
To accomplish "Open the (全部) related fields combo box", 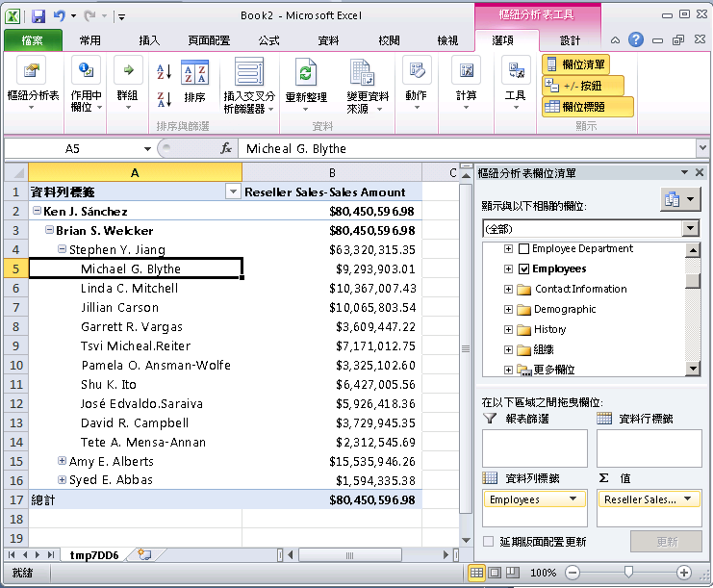I will click(590, 229).
